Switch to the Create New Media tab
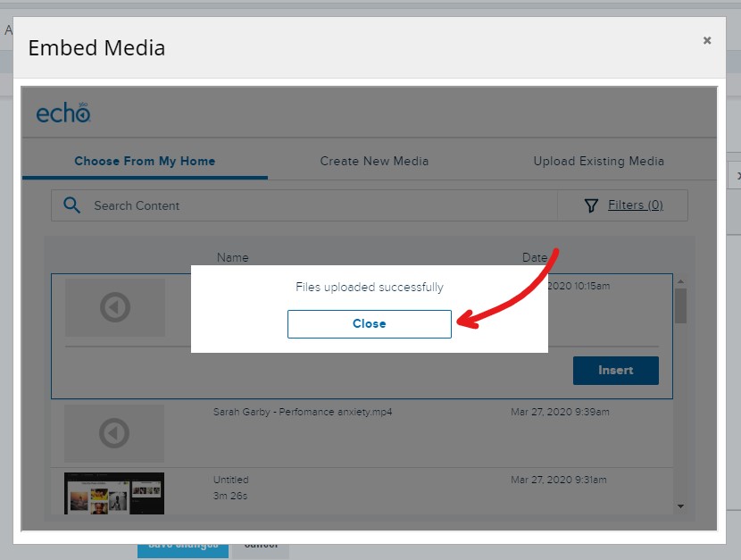Screen dimensions: 741x560 [374, 161]
